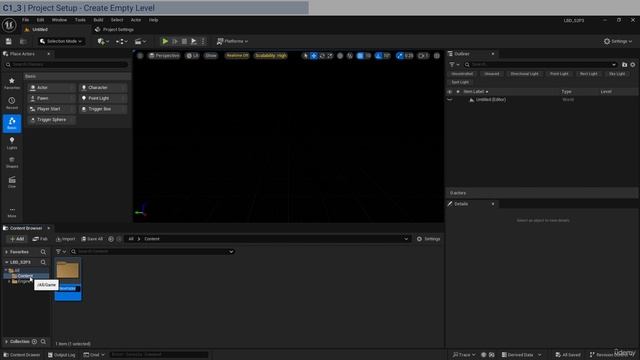Select the Basic category in Place Actors
Image resolution: width=640 pixels, height=360 pixels.
(x=12, y=123)
